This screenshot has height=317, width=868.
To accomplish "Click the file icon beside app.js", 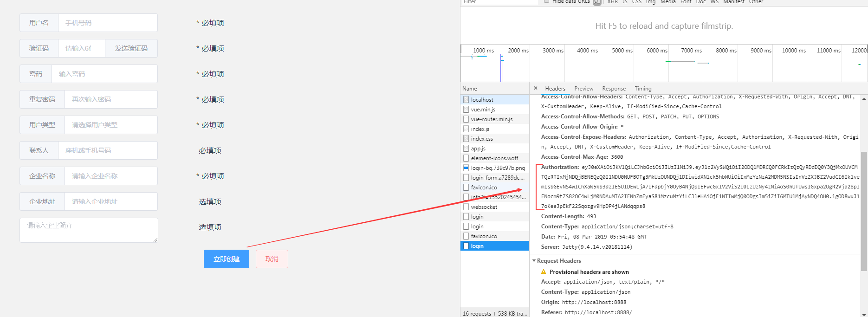I will 466,149.
